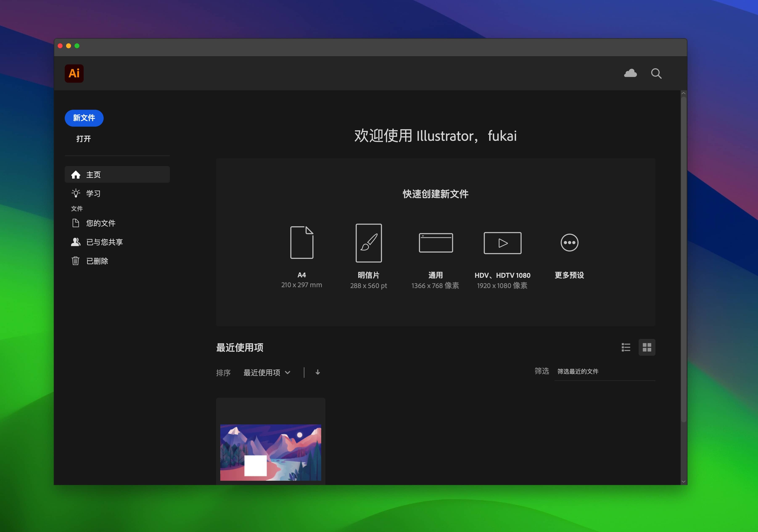
Task: Click the 快速创建新文件 heading
Action: click(436, 194)
